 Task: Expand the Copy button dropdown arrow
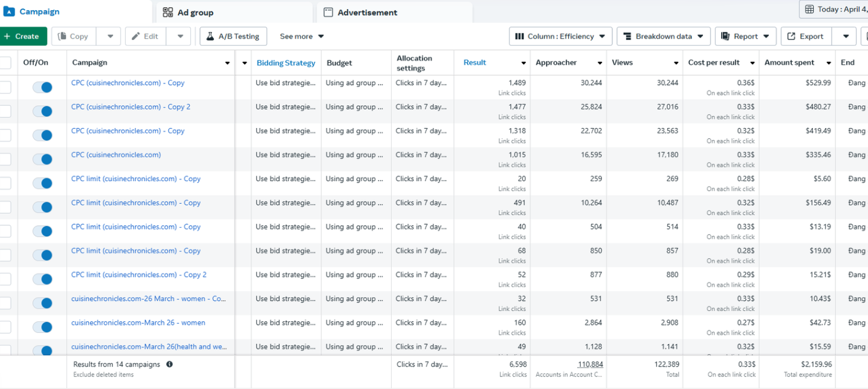click(109, 36)
